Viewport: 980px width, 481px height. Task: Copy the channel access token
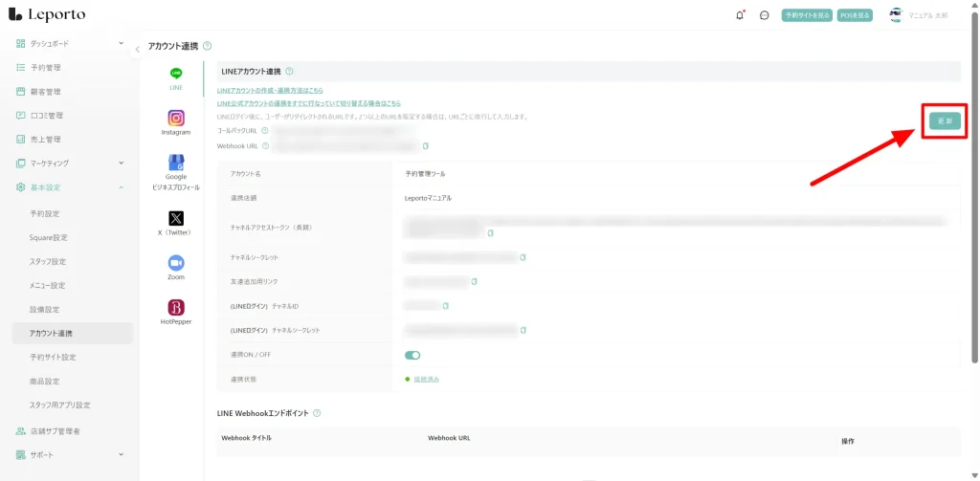pyautogui.click(x=491, y=232)
